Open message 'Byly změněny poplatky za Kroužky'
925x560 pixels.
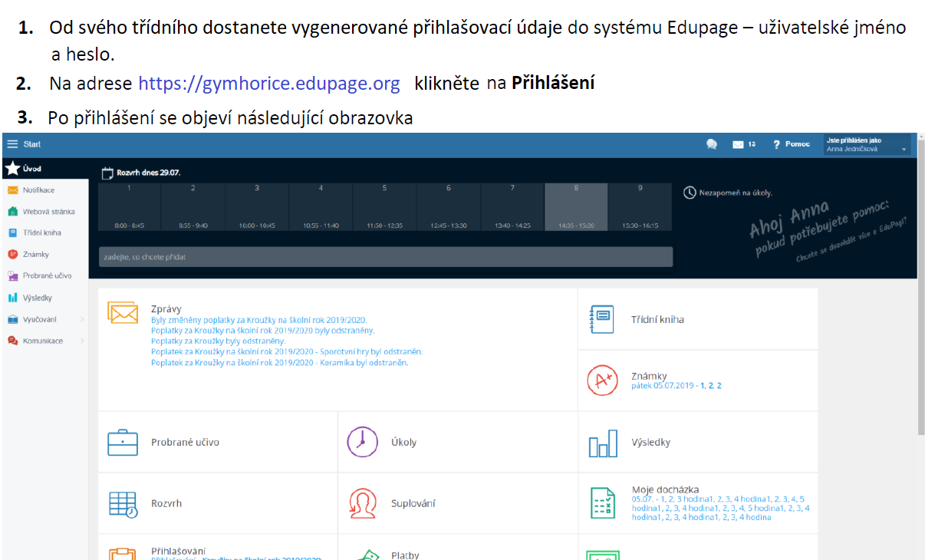pyautogui.click(x=259, y=321)
